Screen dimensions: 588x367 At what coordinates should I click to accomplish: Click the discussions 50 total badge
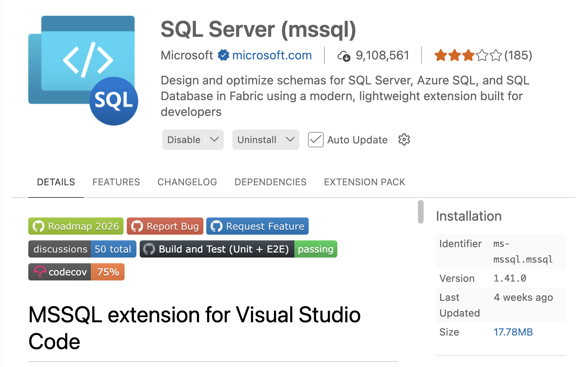(x=82, y=249)
